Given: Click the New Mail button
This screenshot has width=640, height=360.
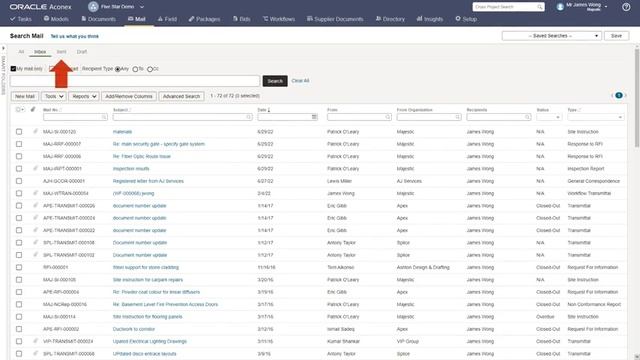Looking at the screenshot, I should point(24,96).
